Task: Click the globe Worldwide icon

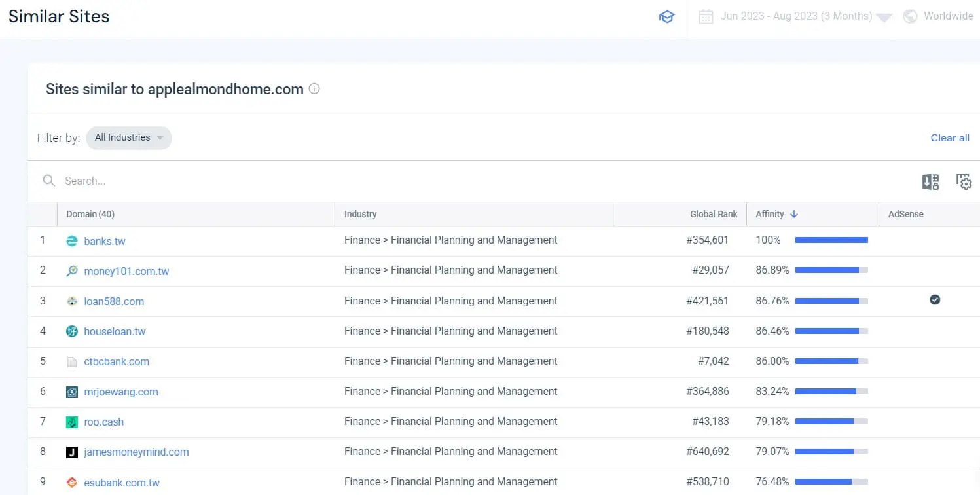Action: point(910,16)
